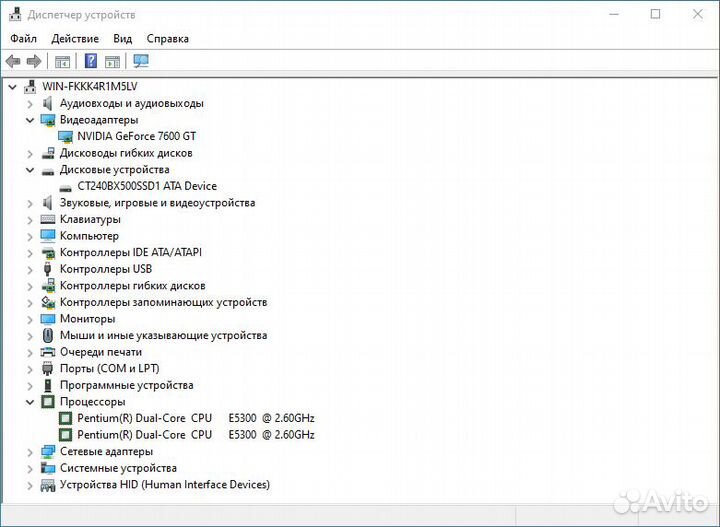Image resolution: width=720 pixels, height=527 pixels.
Task: Select the first Pentium(R) Dual-Core E5300 entry
Action: (x=196, y=418)
